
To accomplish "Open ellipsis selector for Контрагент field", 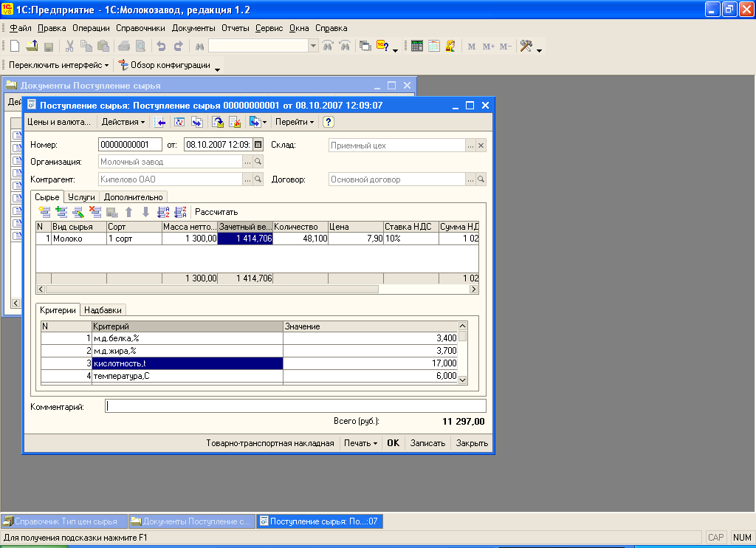I will 247,179.
